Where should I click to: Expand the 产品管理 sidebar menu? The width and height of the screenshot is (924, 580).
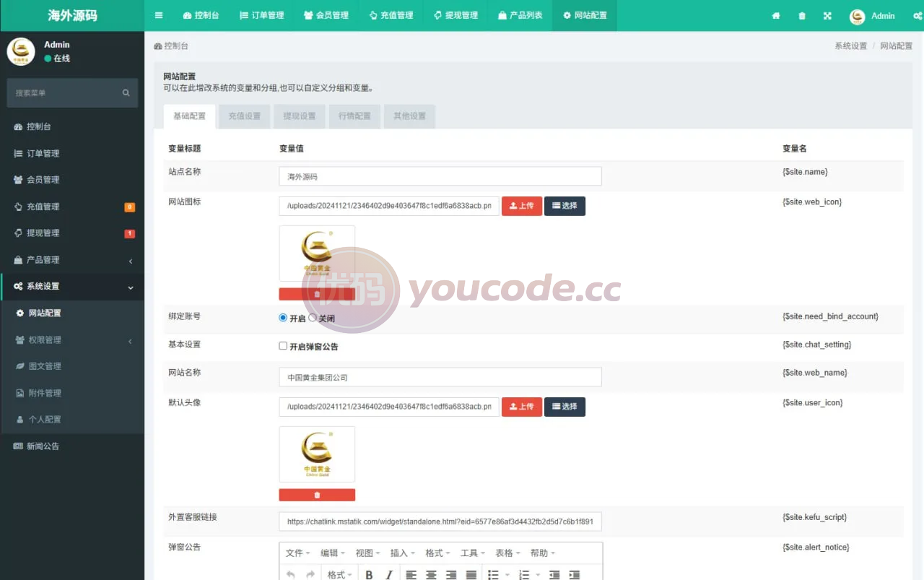[72, 260]
